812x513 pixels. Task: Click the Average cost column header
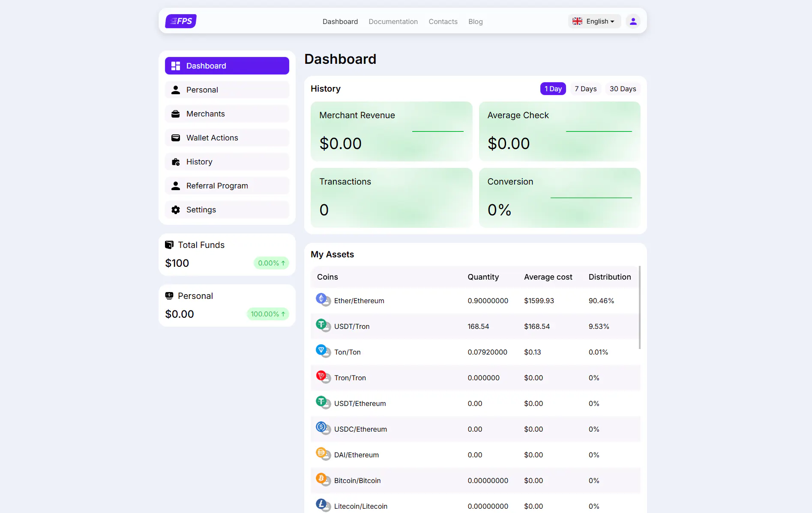click(x=548, y=277)
